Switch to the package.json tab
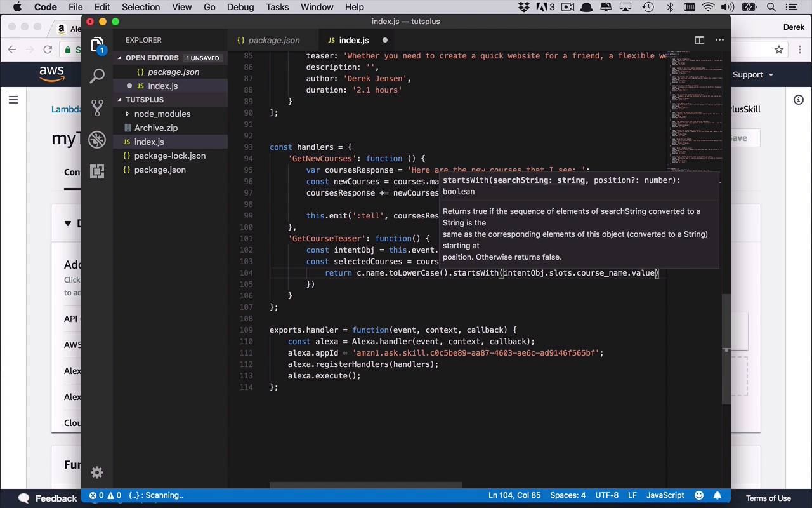The width and height of the screenshot is (812, 508). tap(273, 40)
